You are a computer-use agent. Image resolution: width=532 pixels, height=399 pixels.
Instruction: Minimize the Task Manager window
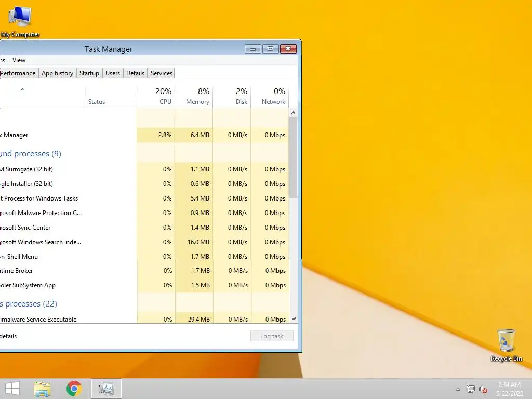(x=253, y=49)
